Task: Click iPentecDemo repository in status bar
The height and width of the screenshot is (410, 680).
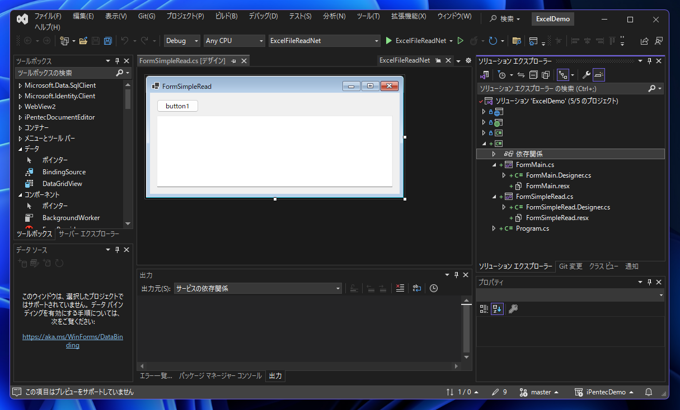Action: 604,392
